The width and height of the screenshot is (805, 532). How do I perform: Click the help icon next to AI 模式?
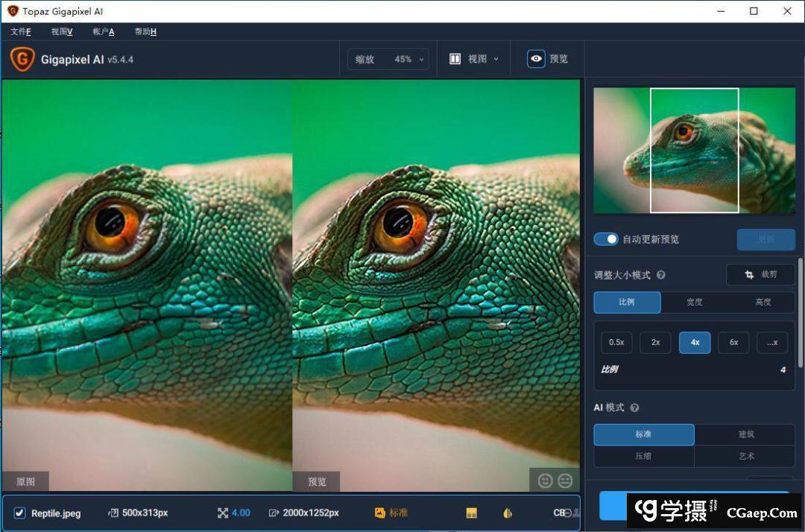pyautogui.click(x=635, y=408)
